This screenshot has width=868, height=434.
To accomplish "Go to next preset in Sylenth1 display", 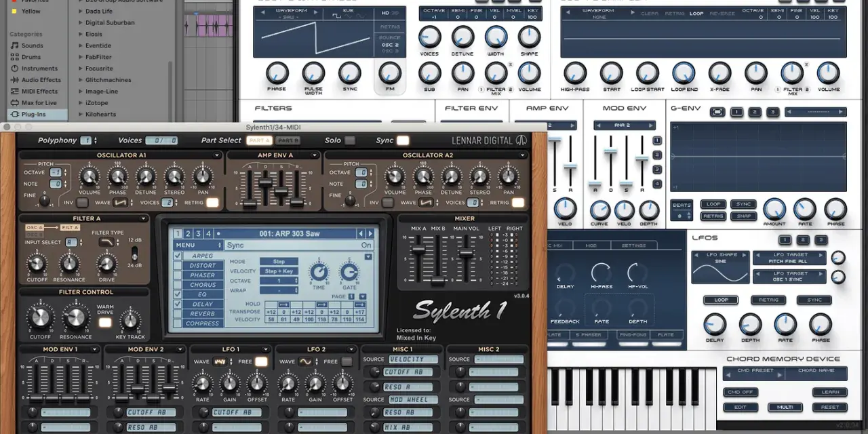I will pos(371,233).
